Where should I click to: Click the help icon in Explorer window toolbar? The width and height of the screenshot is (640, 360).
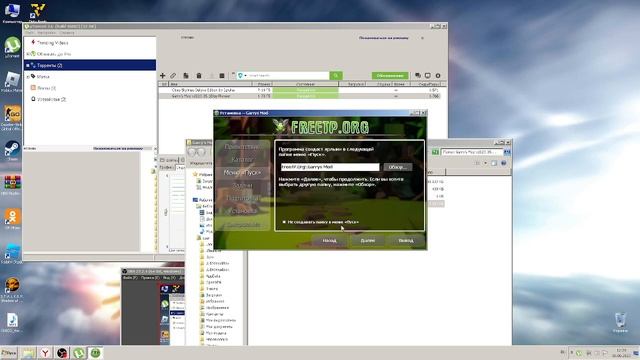click(504, 163)
